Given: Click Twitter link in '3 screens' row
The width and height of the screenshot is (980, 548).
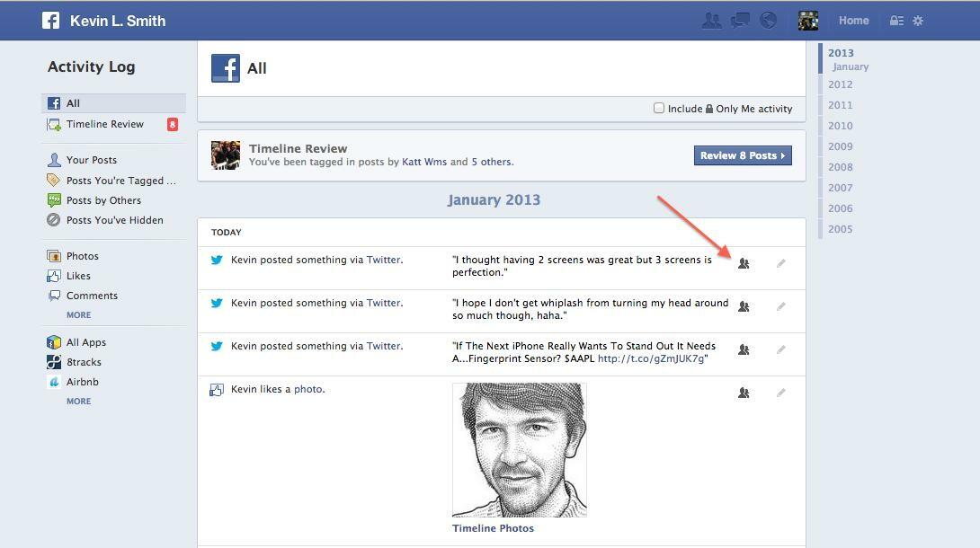Looking at the screenshot, I should 383,260.
